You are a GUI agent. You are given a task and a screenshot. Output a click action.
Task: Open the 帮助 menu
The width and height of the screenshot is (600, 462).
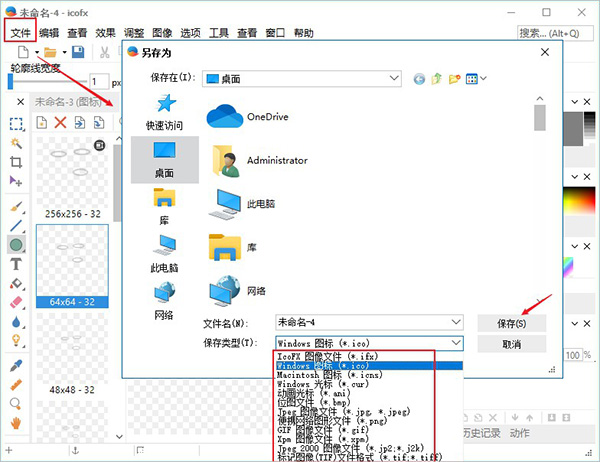point(303,33)
